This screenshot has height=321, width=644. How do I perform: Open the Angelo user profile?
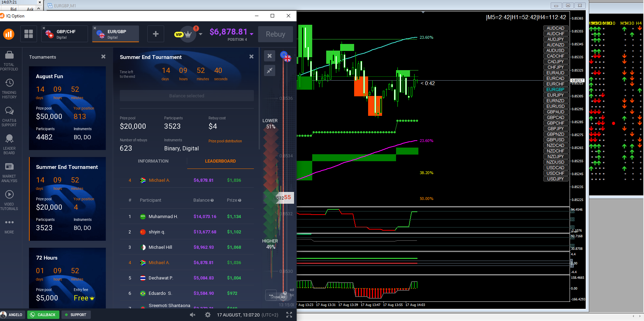pos(12,315)
